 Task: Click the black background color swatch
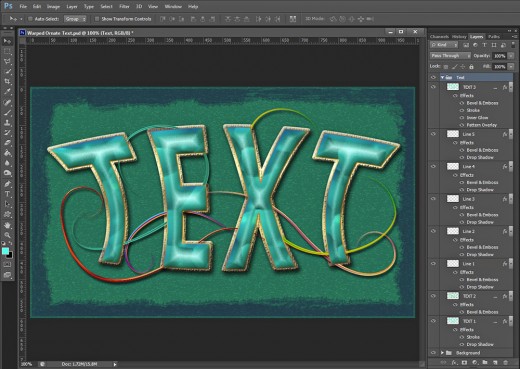[10, 255]
